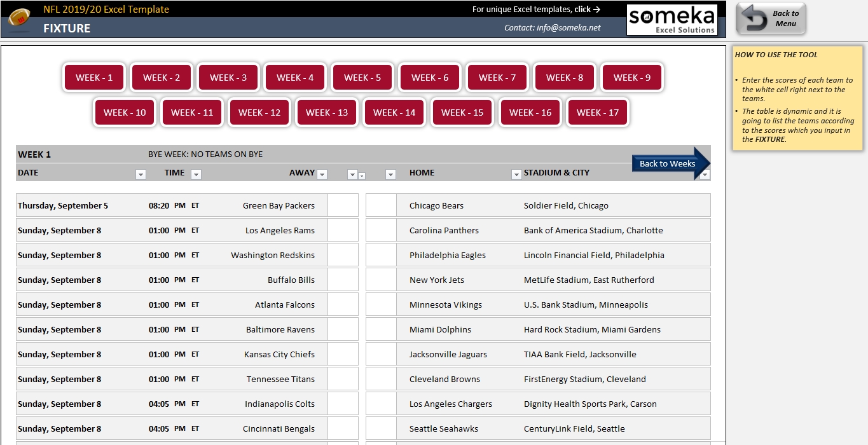Screen dimensions: 868x445
Task: Select the Green Bay Packers score cell
Action: 343,205
